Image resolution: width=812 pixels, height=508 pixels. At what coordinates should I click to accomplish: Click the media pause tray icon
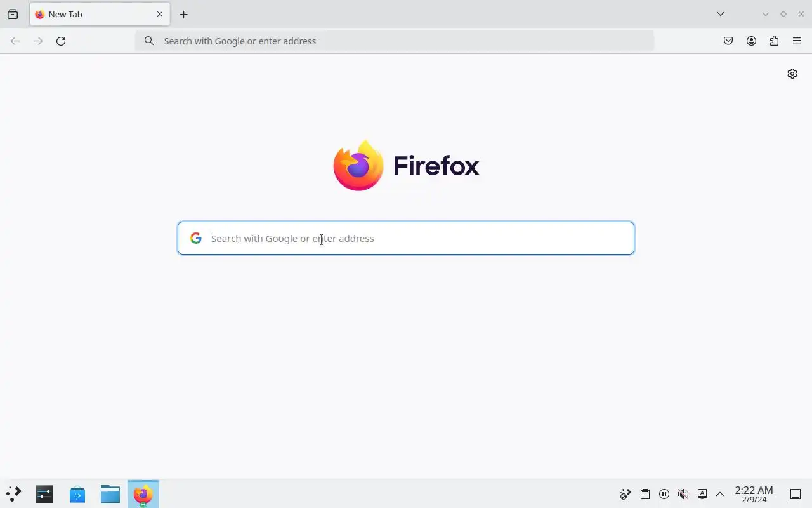(x=664, y=494)
